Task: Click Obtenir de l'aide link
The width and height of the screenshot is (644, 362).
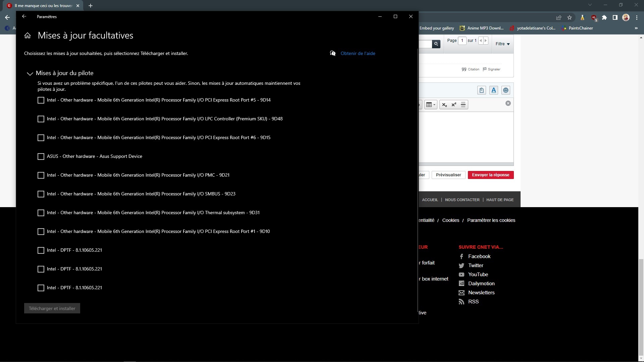Action: click(358, 53)
